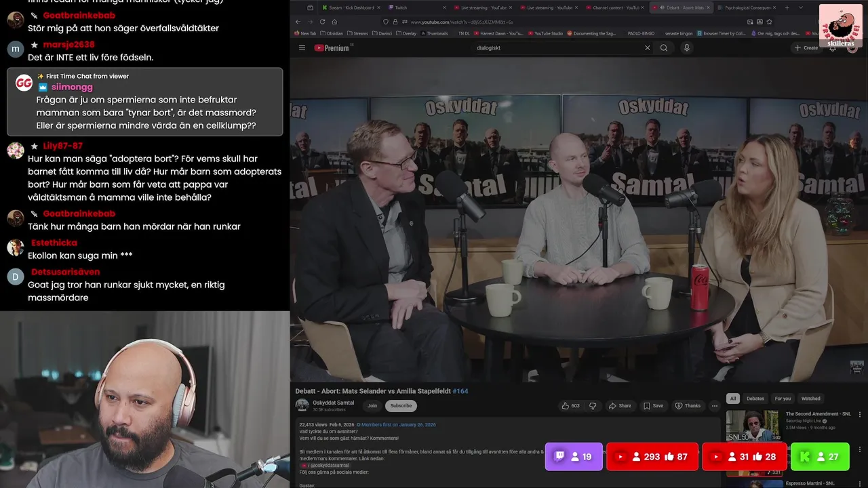Image resolution: width=868 pixels, height=488 pixels.
Task: Open the Oskyddat Samtal channel name link
Action: tap(333, 403)
